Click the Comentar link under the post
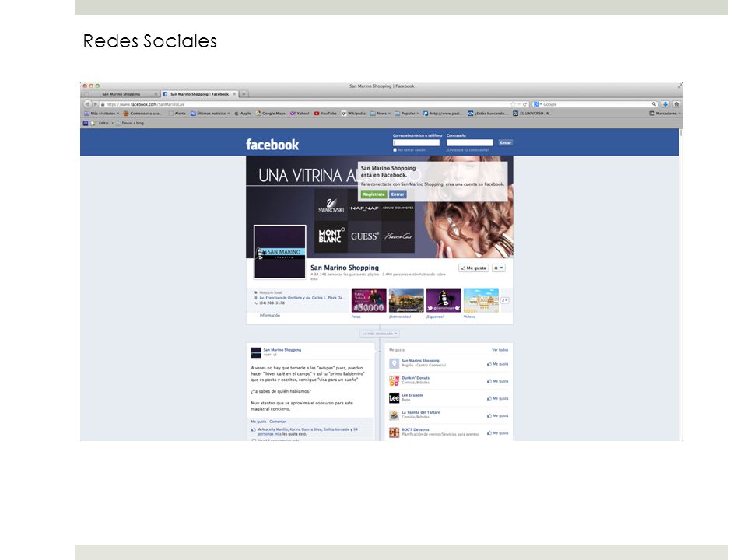747x560 pixels. (x=277, y=422)
